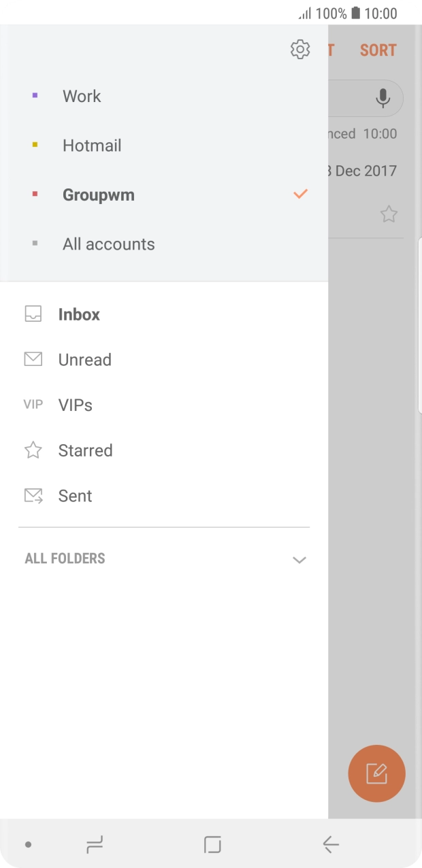The height and width of the screenshot is (868, 422).
Task: Open the VIPs mail list
Action: (x=74, y=405)
